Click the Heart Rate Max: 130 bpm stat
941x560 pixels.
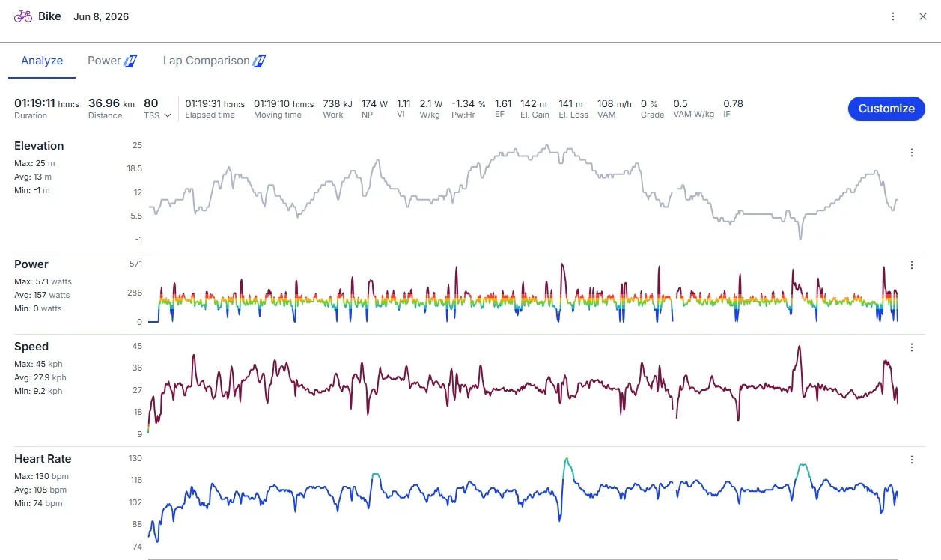pos(40,476)
